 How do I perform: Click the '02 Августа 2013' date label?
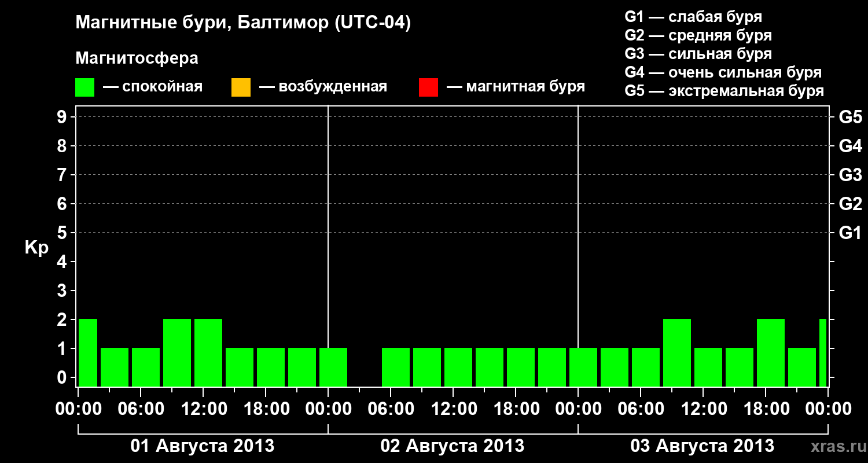[x=453, y=446]
